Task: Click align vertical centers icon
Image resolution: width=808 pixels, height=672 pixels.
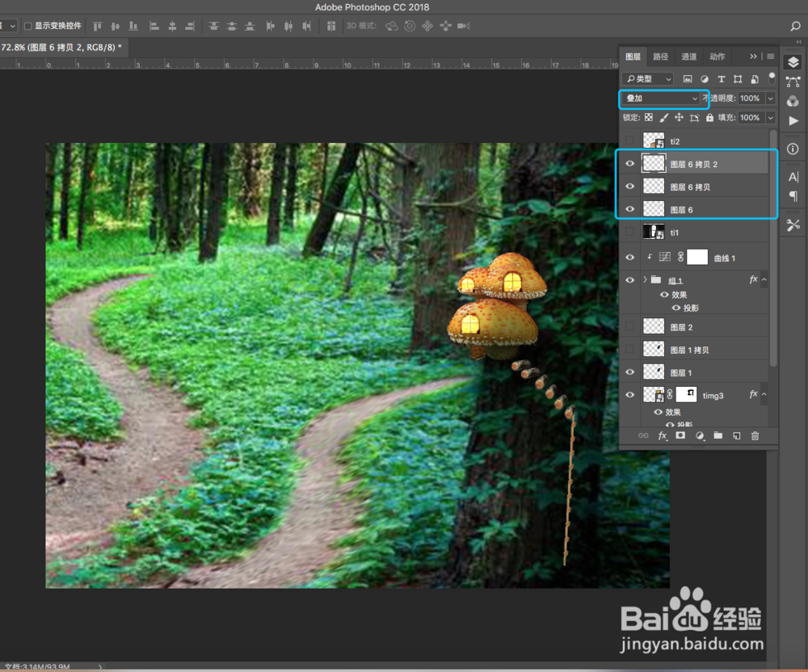Action: 116,26
